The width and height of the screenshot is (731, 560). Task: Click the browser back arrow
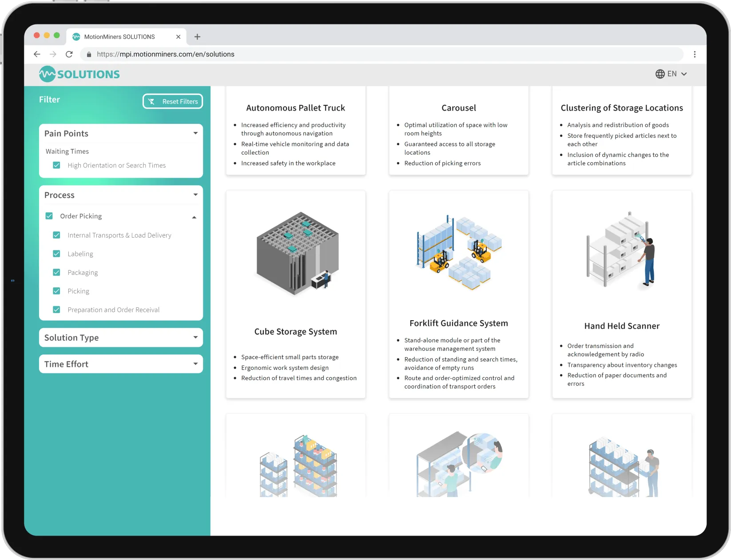pos(37,54)
